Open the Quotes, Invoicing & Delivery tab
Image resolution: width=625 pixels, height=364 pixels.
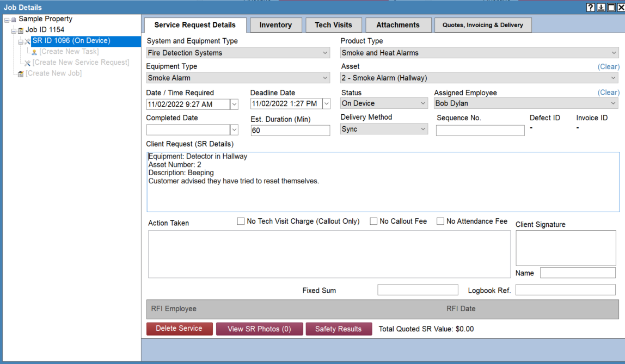coord(482,24)
